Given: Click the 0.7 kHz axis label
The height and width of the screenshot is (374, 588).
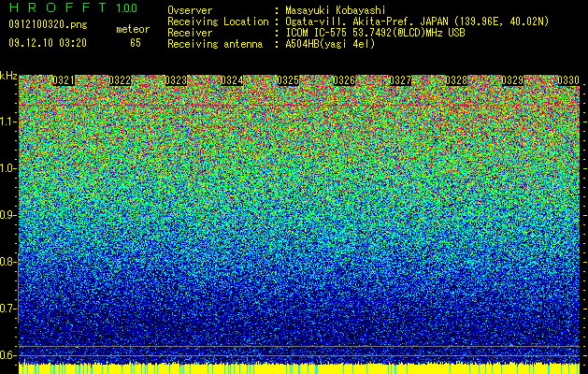Looking at the screenshot, I should point(7,309).
